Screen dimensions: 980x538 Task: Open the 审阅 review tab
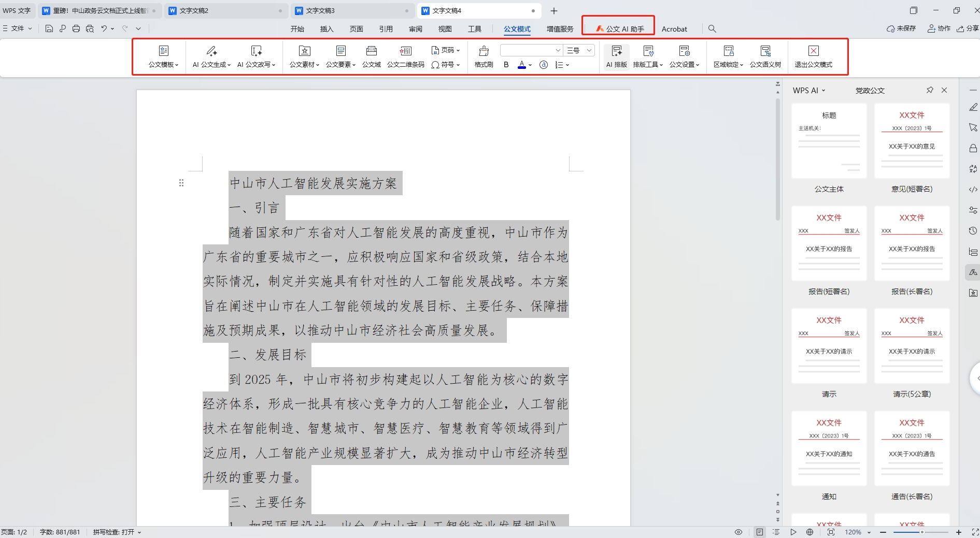point(416,29)
